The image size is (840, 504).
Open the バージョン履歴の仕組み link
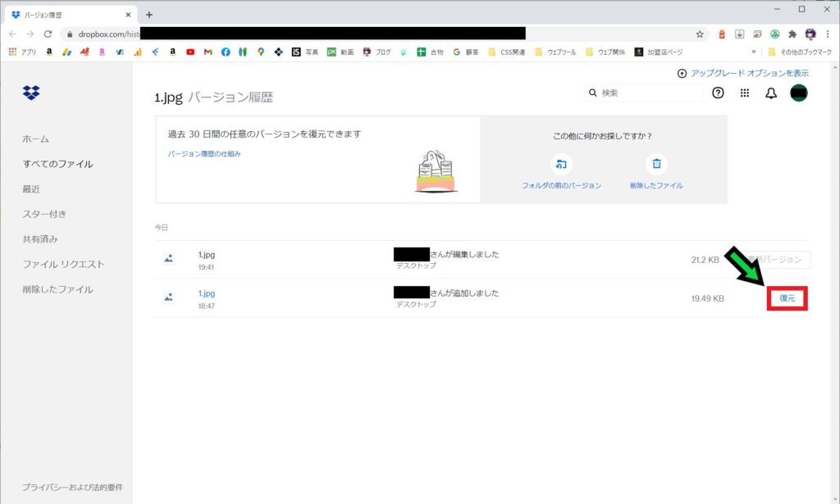pos(204,154)
